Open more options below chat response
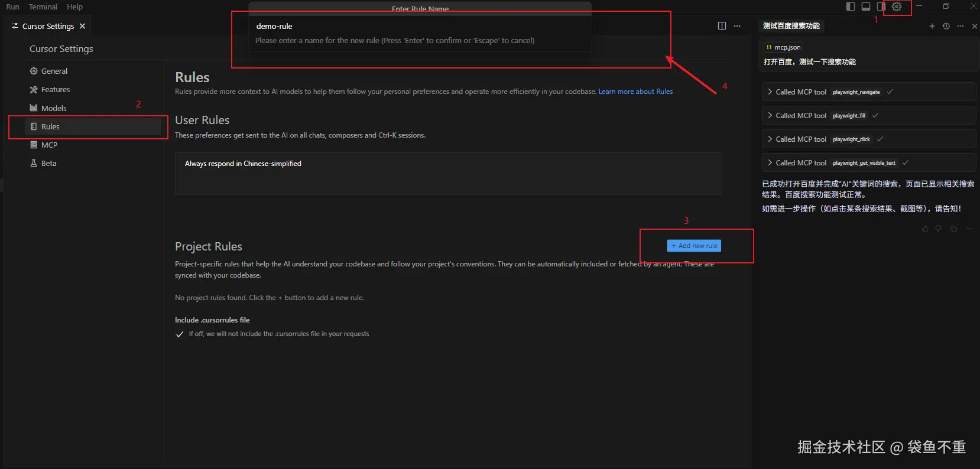The height and width of the screenshot is (469, 980). pyautogui.click(x=969, y=229)
